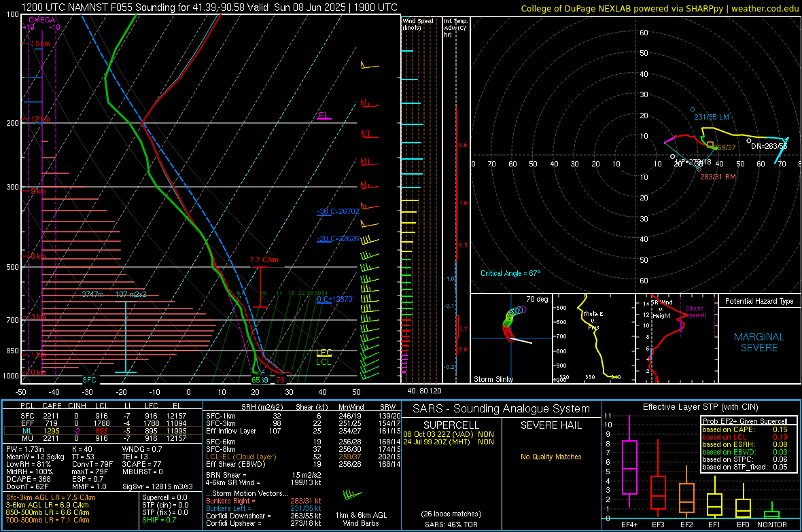This screenshot has width=802, height=532.
Task: Click the '259/37' mean wind label on hodograph
Action: pyautogui.click(x=725, y=148)
